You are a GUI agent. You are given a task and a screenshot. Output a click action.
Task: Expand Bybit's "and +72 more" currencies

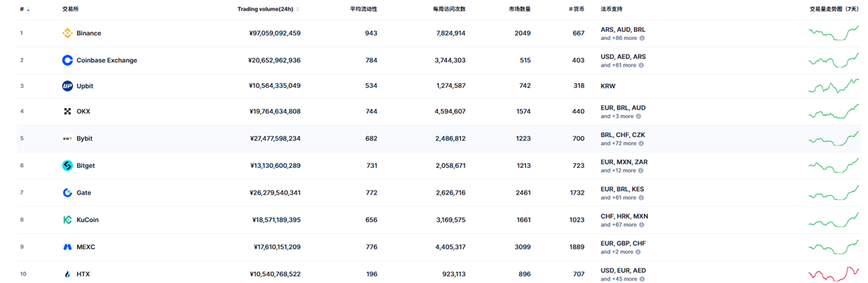coord(618,144)
